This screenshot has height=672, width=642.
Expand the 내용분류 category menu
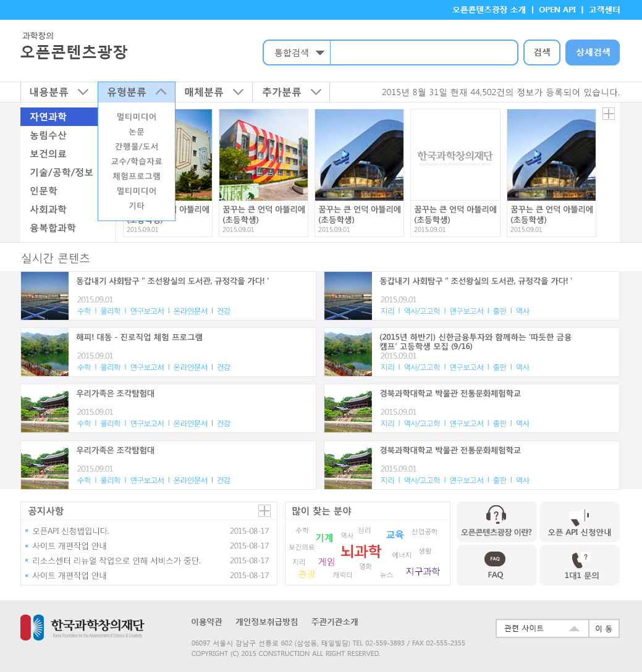point(59,92)
